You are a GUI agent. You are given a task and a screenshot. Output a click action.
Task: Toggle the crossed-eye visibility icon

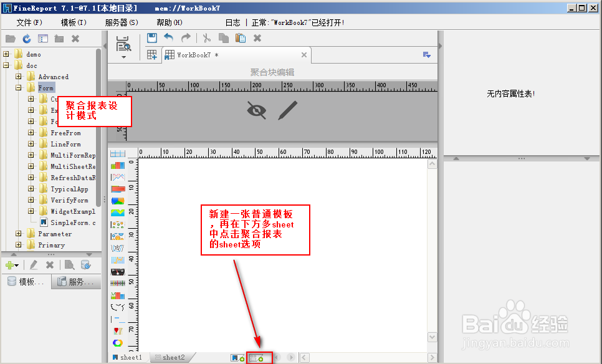point(257,110)
